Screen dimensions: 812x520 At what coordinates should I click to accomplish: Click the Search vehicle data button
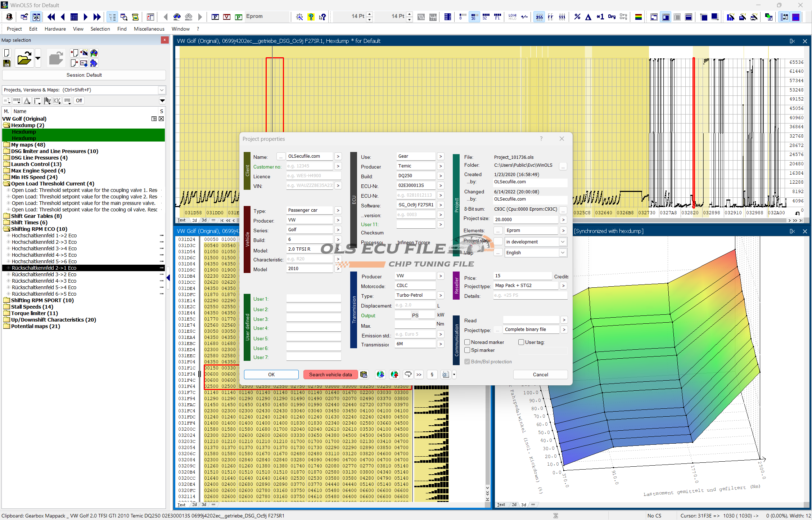coord(330,375)
